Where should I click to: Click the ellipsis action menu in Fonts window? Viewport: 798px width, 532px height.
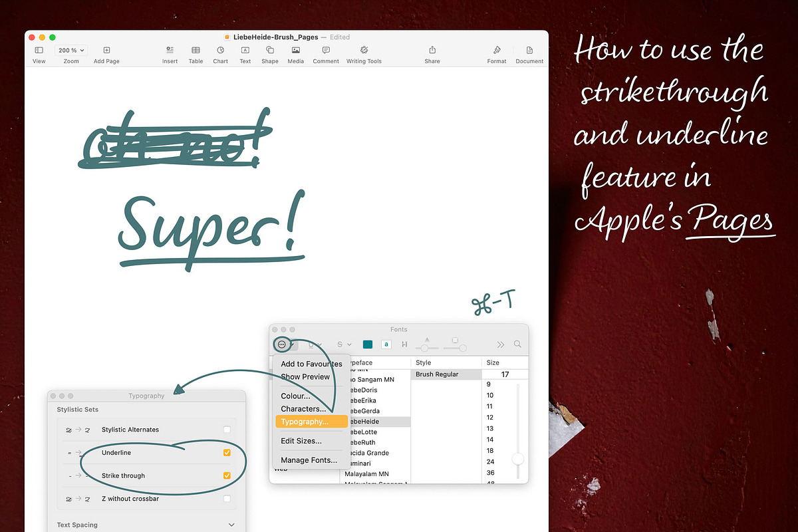click(282, 344)
